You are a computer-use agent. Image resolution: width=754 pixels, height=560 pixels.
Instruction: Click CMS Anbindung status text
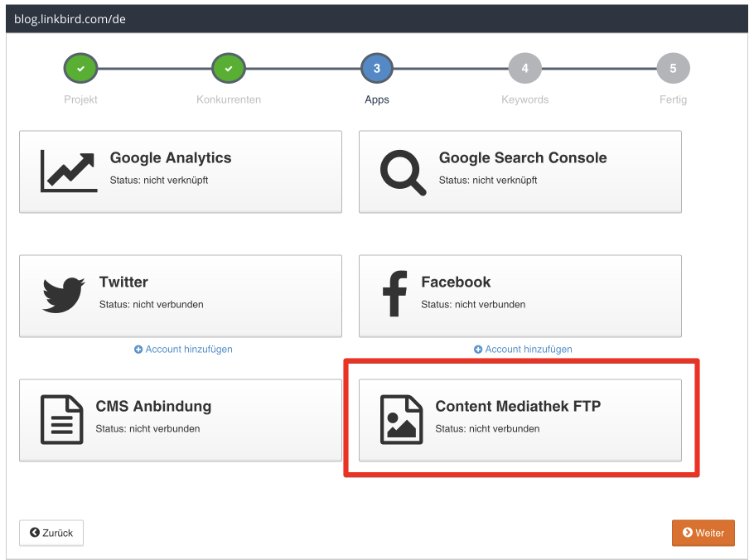pyautogui.click(x=147, y=429)
